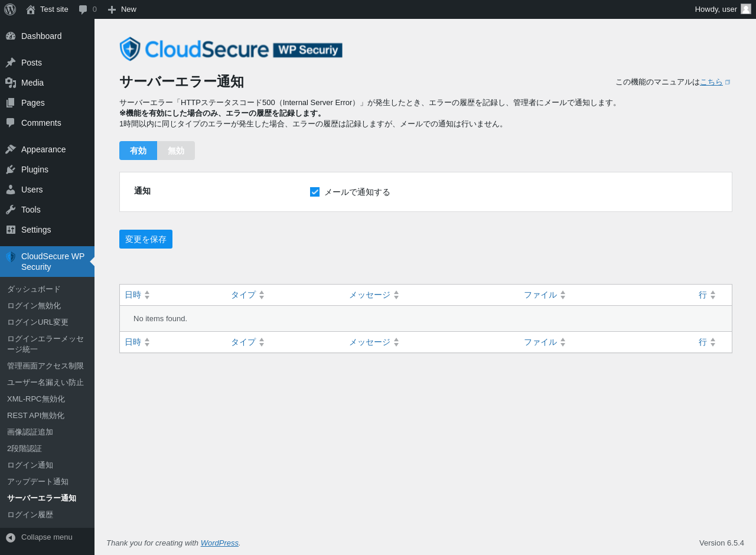
Task: Click the Users person icon
Action: click(x=11, y=190)
